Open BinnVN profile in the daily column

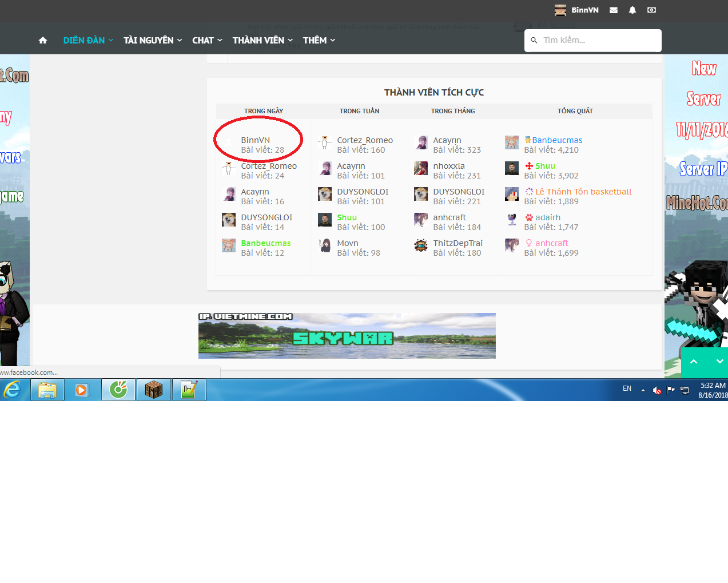click(256, 140)
